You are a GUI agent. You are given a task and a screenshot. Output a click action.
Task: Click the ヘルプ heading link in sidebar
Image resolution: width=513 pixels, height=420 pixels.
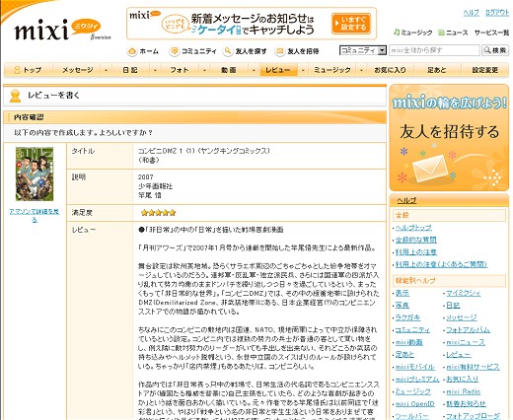406,200
